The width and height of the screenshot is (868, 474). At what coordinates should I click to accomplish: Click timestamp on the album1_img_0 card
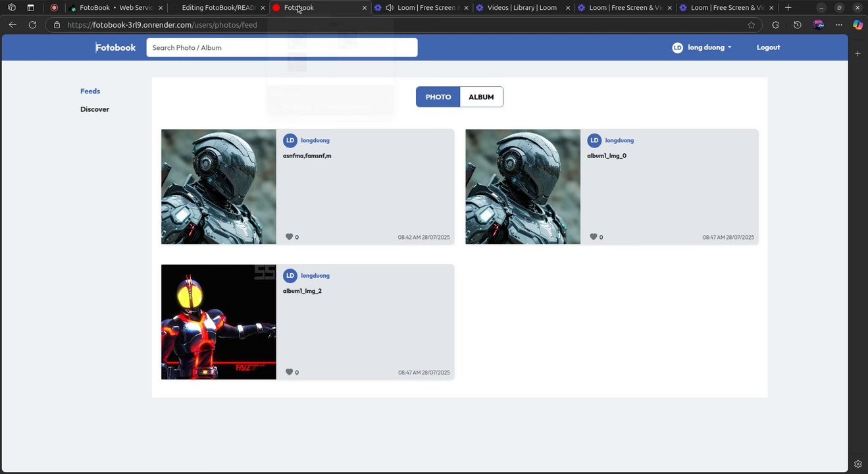(728, 237)
